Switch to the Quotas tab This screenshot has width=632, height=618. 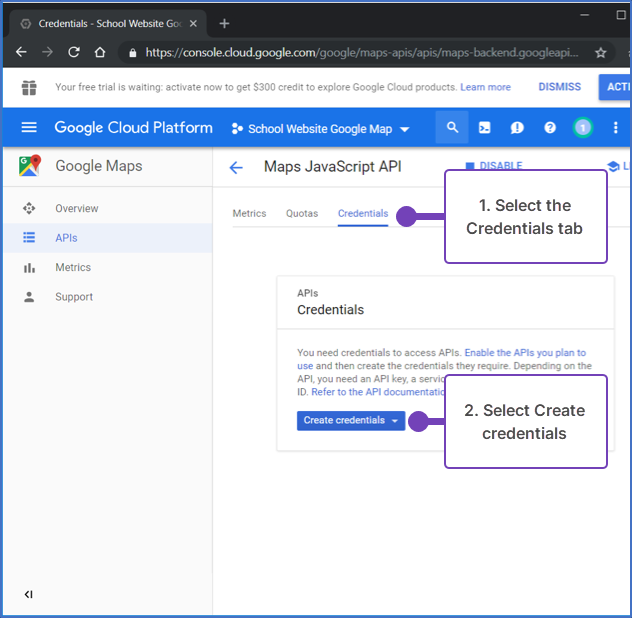tap(302, 213)
